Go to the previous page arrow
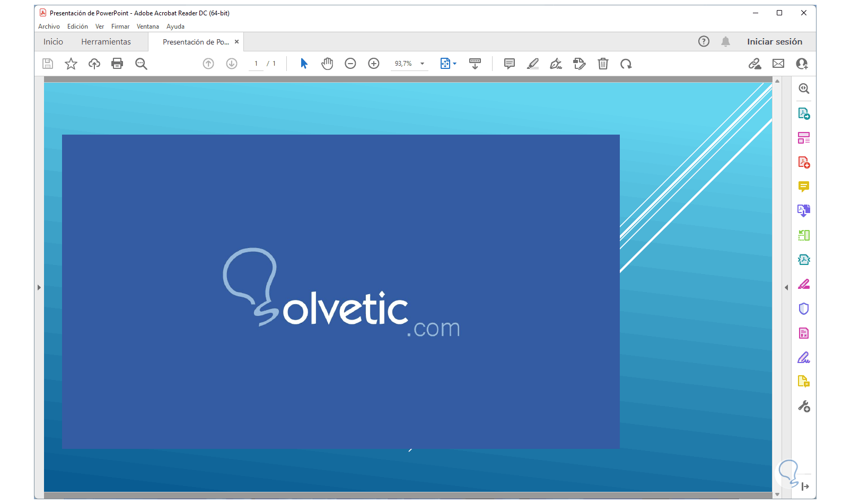Viewport: 851px width, 504px height. (208, 64)
